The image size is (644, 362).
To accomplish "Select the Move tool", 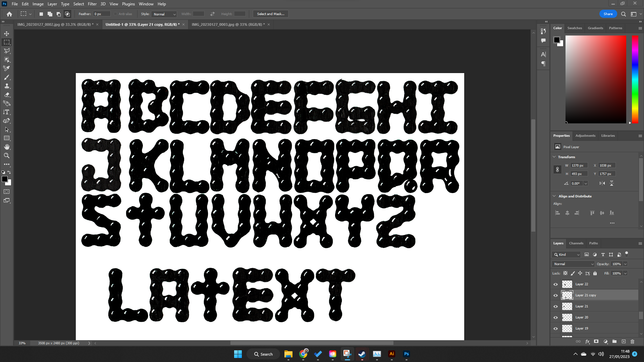I will pyautogui.click(x=7, y=34).
